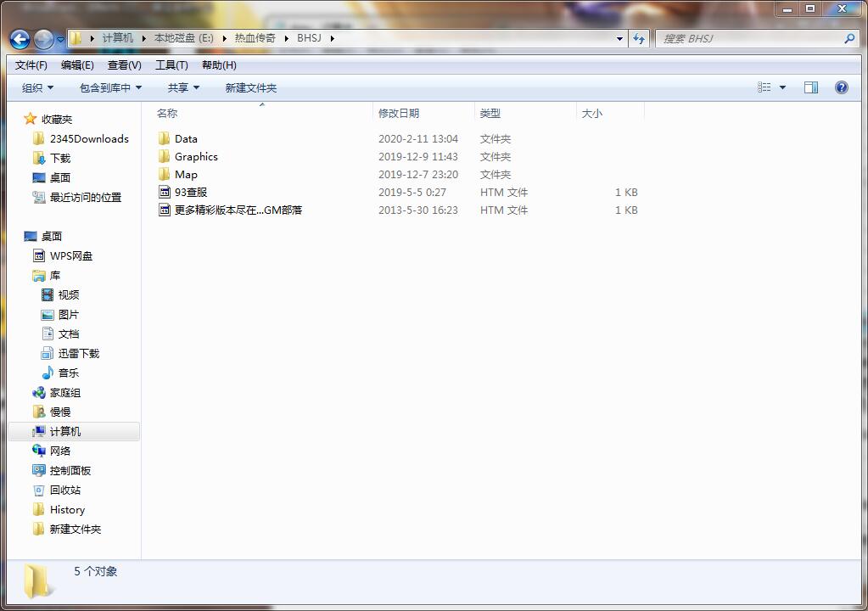This screenshot has width=868, height=611.
Task: Open 控制面板 in the navigation pane
Action: pos(70,471)
